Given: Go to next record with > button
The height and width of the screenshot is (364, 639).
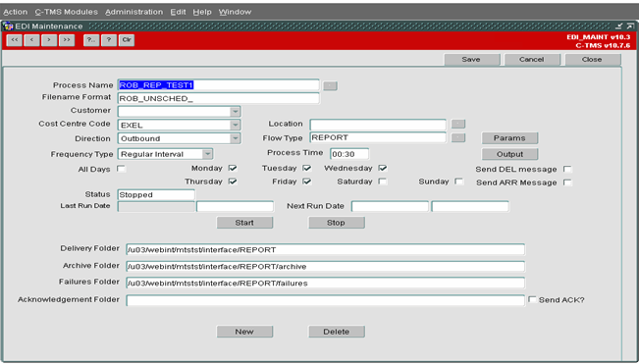Looking at the screenshot, I should click(49, 40).
